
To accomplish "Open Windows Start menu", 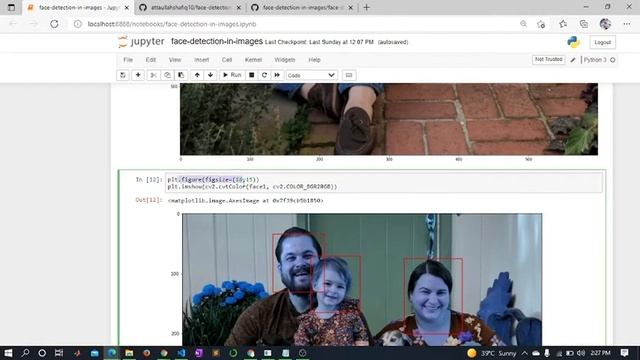I will pos(8,353).
